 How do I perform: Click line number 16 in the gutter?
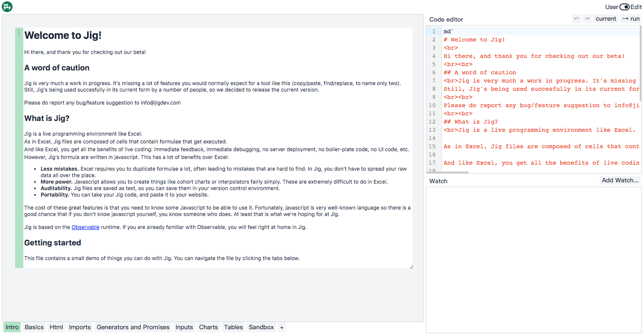pyautogui.click(x=432, y=155)
